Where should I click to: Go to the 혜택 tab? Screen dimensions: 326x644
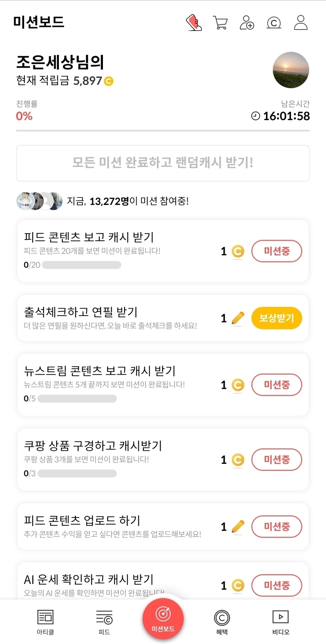[x=222, y=622]
